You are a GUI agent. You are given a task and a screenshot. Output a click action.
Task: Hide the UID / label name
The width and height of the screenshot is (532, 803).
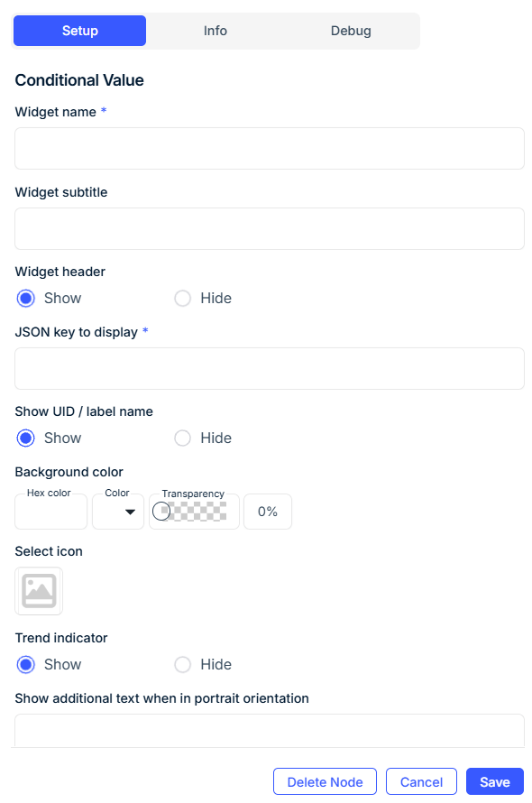[x=182, y=438]
